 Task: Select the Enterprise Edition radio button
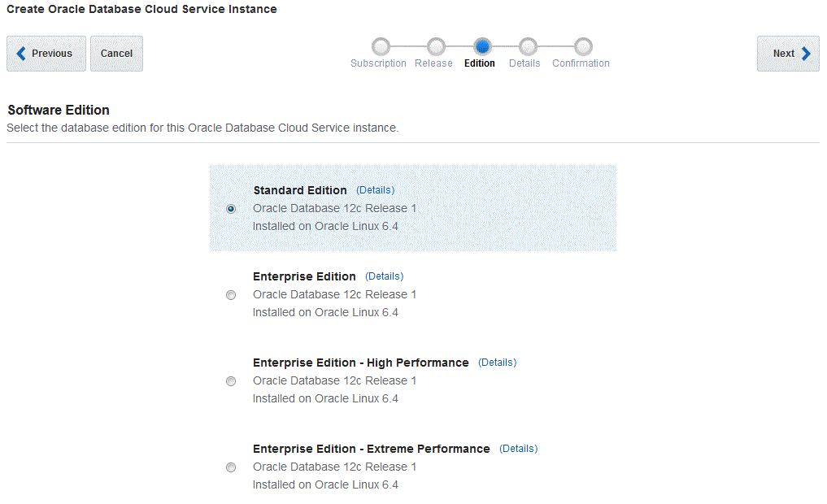(231, 295)
